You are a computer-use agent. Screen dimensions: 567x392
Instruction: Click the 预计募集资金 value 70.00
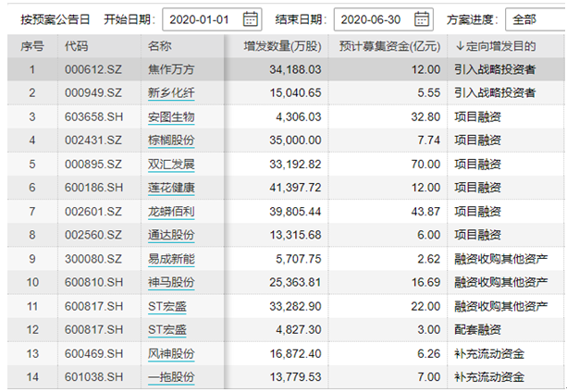click(x=425, y=165)
